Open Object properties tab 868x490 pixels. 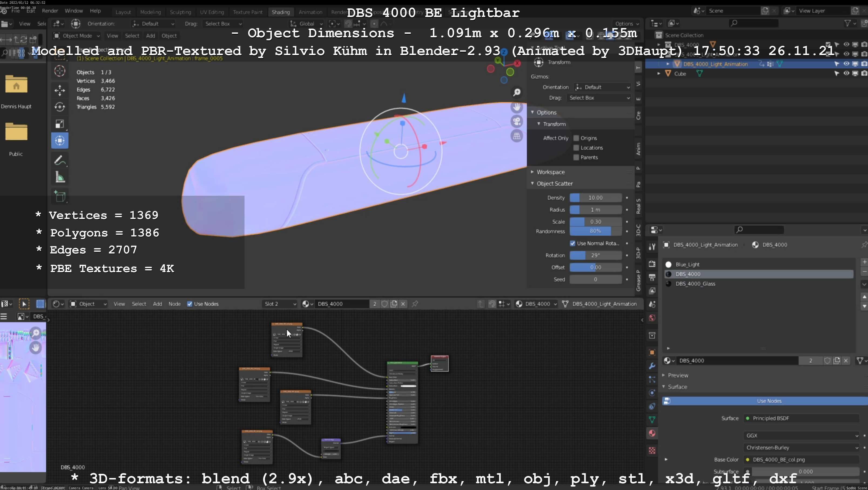point(652,353)
